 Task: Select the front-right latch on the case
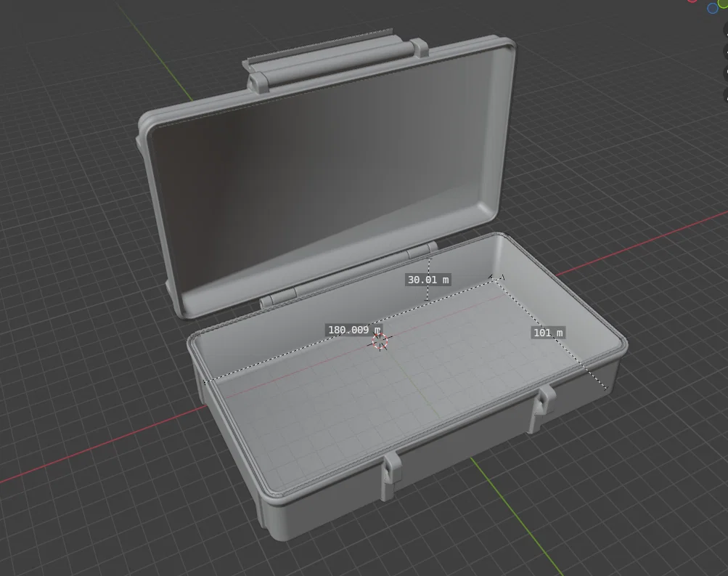coord(542,407)
